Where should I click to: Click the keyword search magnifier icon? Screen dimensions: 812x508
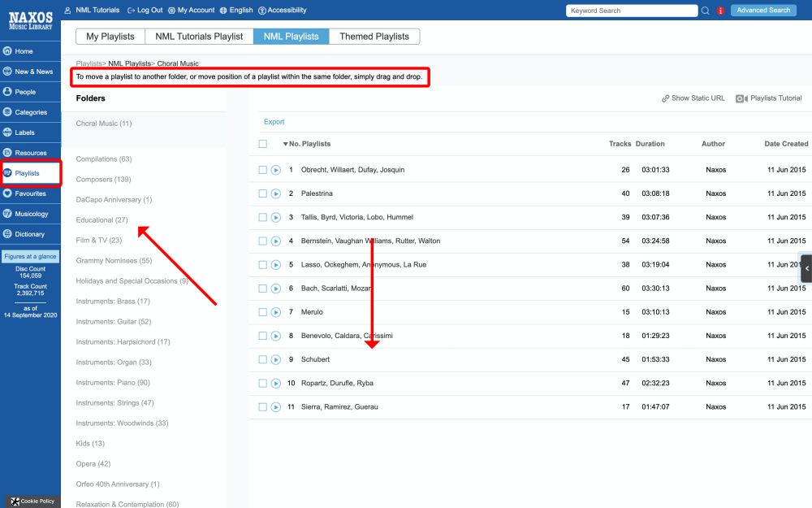(x=706, y=11)
